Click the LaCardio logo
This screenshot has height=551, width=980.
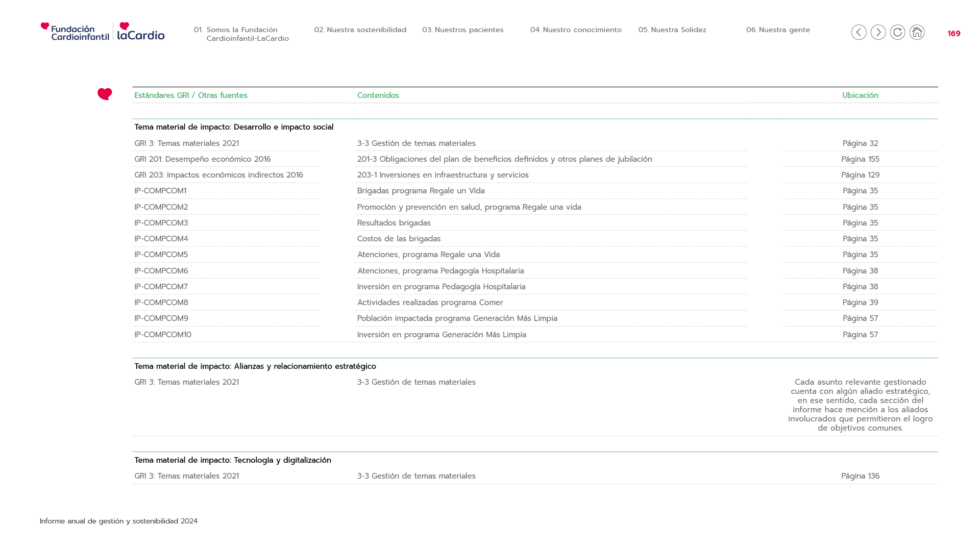[x=141, y=31]
